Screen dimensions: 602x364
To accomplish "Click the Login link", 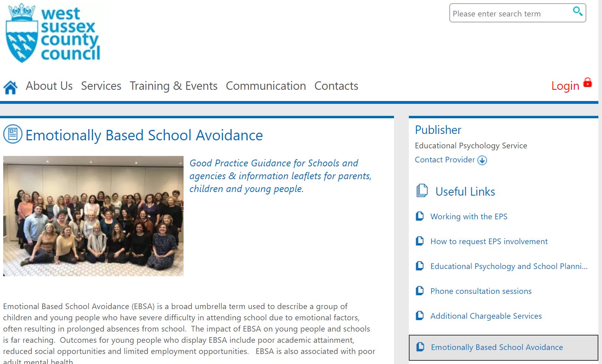I will click(x=565, y=86).
